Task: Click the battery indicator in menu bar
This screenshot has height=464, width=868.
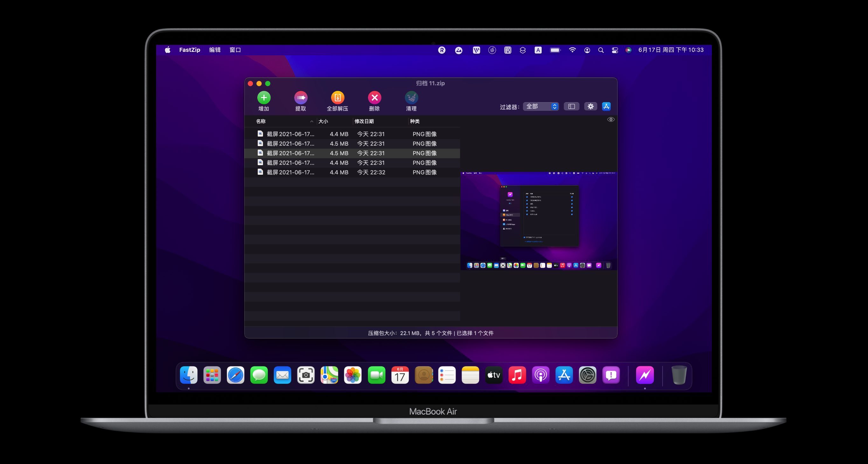Action: pos(555,50)
